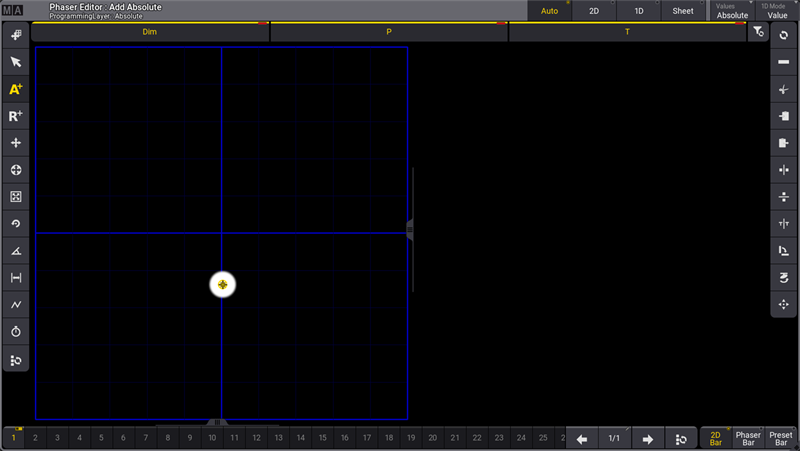Open the 1/1 step page selector
This screenshot has width=800, height=451.
(614, 439)
